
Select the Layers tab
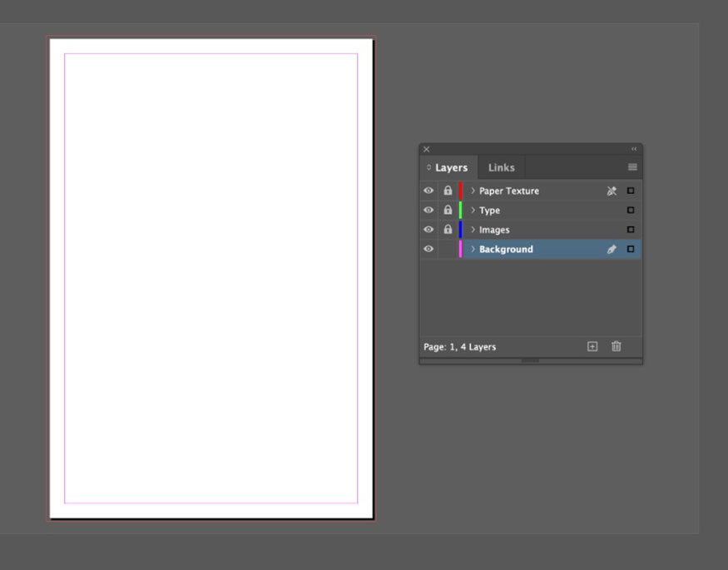coord(448,167)
